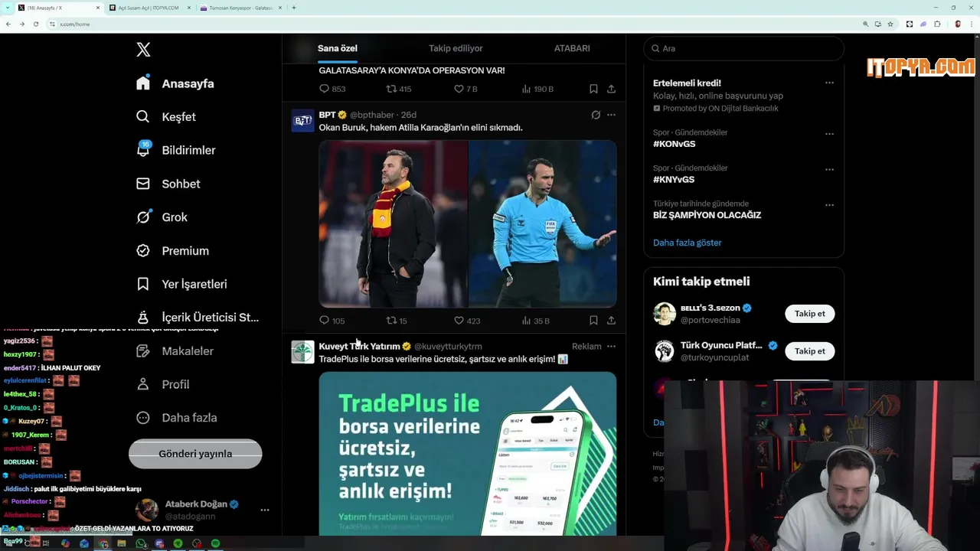The width and height of the screenshot is (980, 551).
Task: Click Daha fazla göster link
Action: (x=688, y=243)
